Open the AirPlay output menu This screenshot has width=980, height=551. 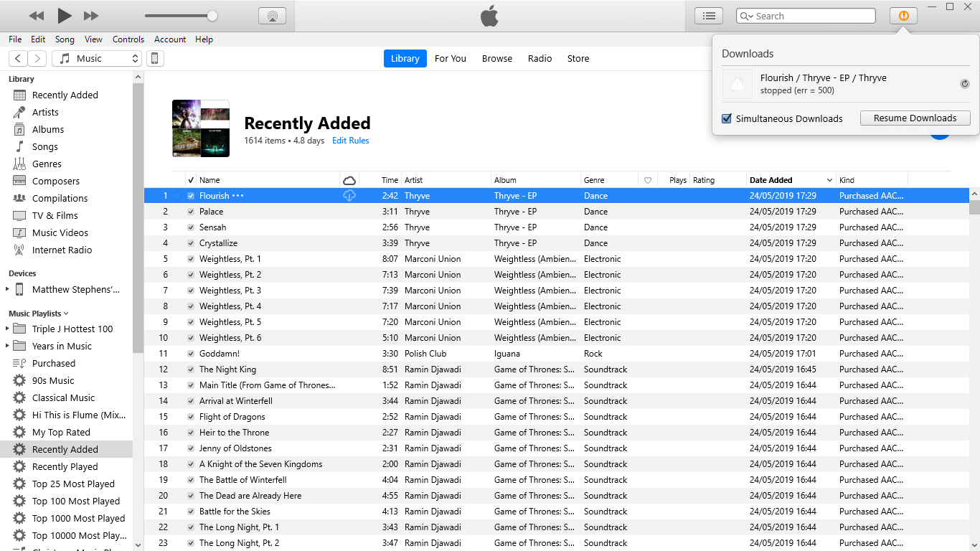(272, 16)
